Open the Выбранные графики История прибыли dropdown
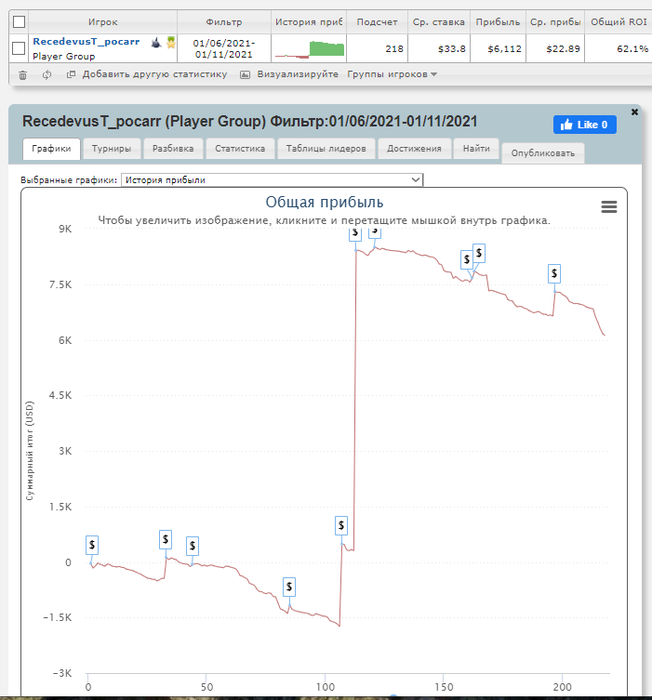The height and width of the screenshot is (700, 652). (272, 180)
